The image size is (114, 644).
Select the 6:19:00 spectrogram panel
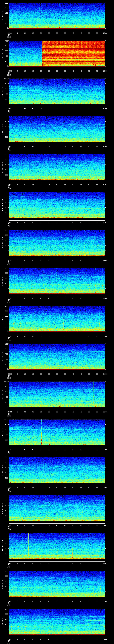click(57, 205)
